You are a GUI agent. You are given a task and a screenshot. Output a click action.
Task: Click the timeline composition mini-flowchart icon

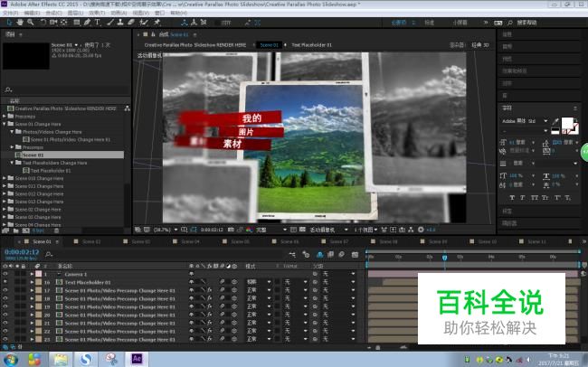pos(292,255)
